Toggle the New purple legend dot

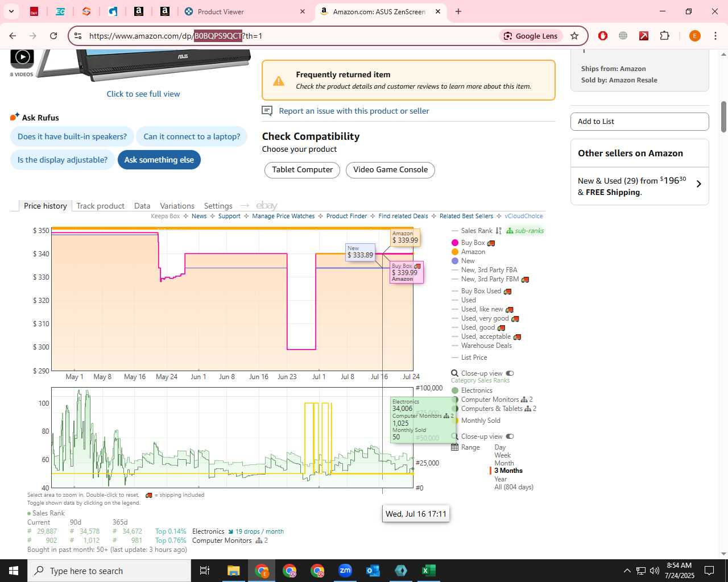455,261
